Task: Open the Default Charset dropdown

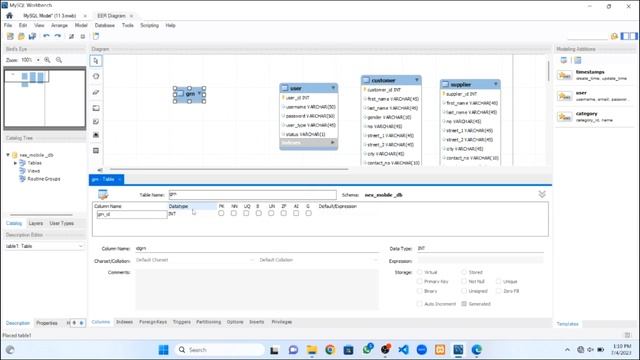Action: pos(195,260)
